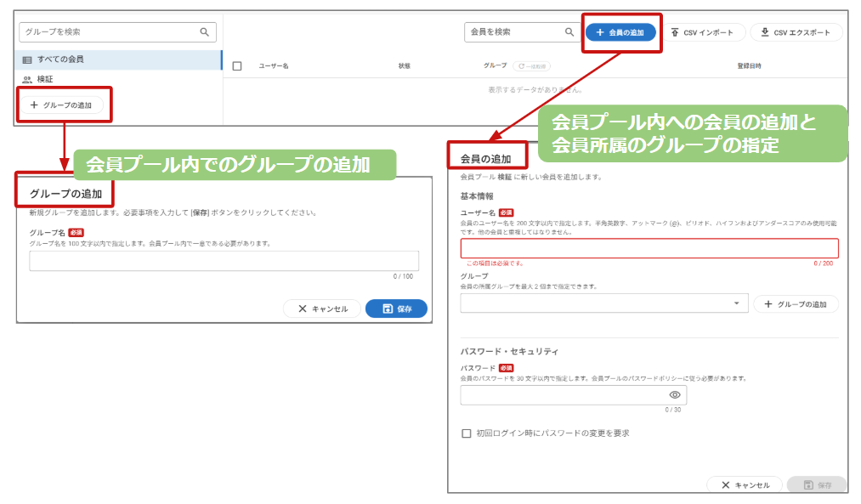This screenshot has width=861, height=504.
Task: Cancel the 会員の追加 dialog
Action: pyautogui.click(x=745, y=484)
